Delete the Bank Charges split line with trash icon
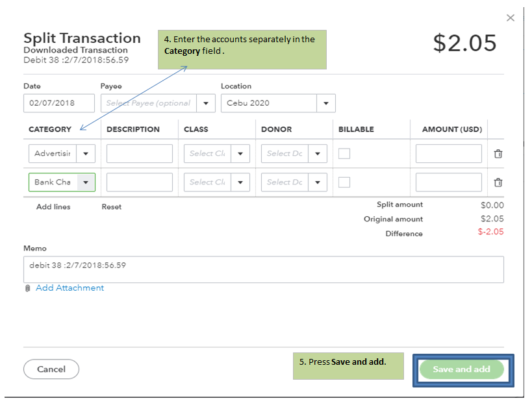Screen dimensions: 532x405 click(x=498, y=182)
